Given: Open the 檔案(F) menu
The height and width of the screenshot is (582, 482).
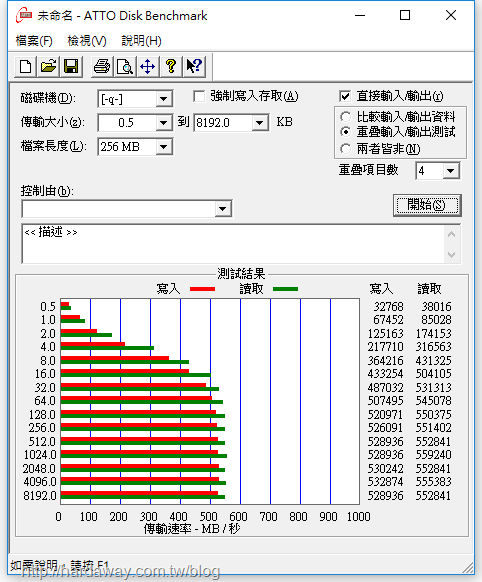Looking at the screenshot, I should [34, 41].
